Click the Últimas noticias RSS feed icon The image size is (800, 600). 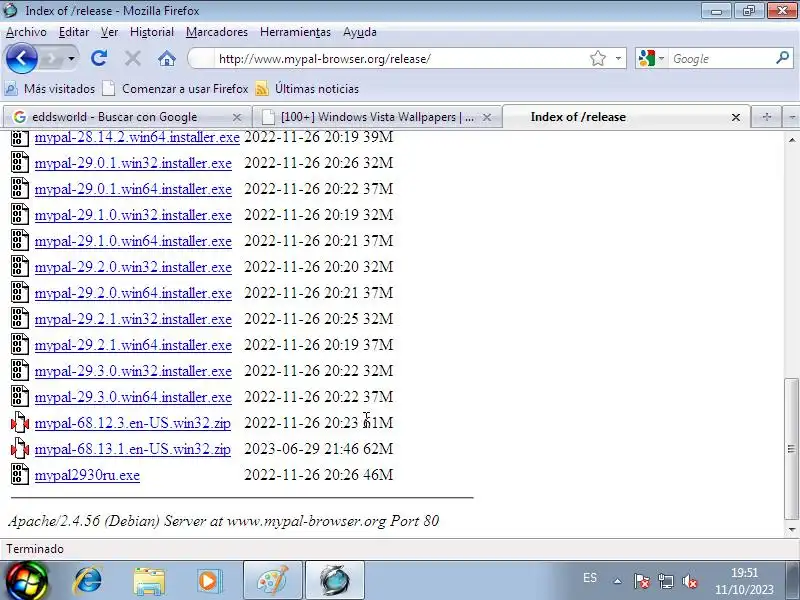[x=262, y=89]
